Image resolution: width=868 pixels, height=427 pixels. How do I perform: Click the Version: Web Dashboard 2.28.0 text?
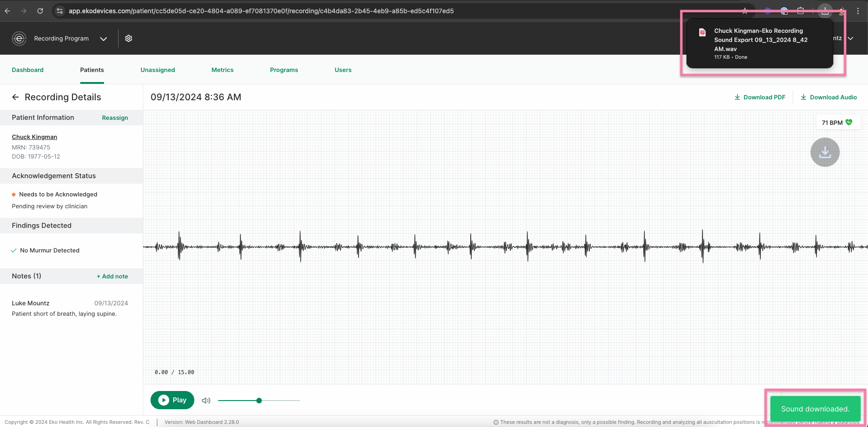pyautogui.click(x=202, y=422)
